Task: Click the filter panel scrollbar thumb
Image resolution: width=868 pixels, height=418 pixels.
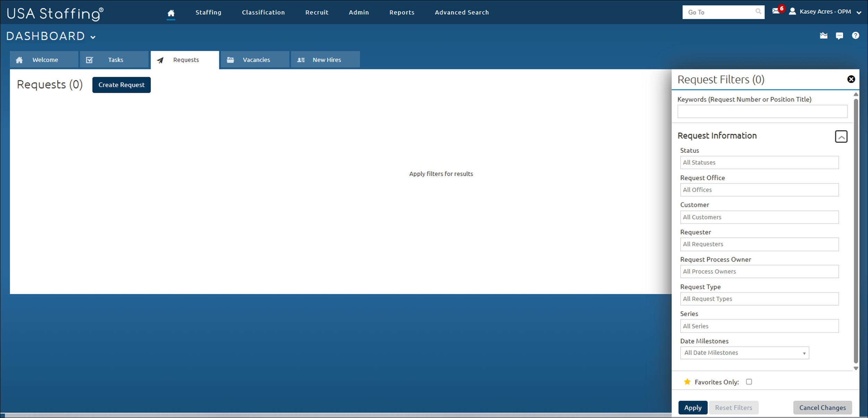Action: (856, 231)
